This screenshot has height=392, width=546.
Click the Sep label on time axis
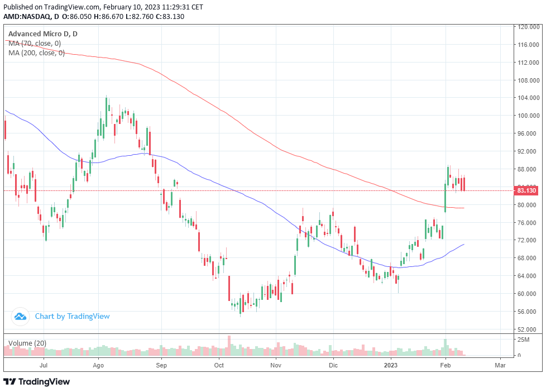point(161,365)
